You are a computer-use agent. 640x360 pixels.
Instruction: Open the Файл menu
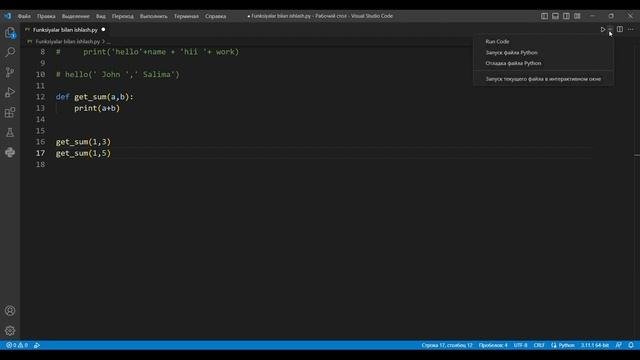click(x=24, y=16)
